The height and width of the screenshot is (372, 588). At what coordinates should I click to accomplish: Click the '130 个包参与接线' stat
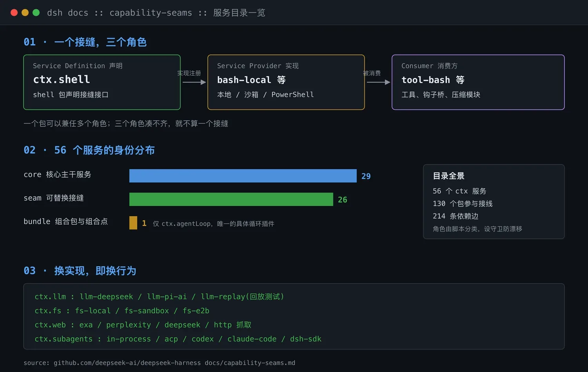point(463,204)
